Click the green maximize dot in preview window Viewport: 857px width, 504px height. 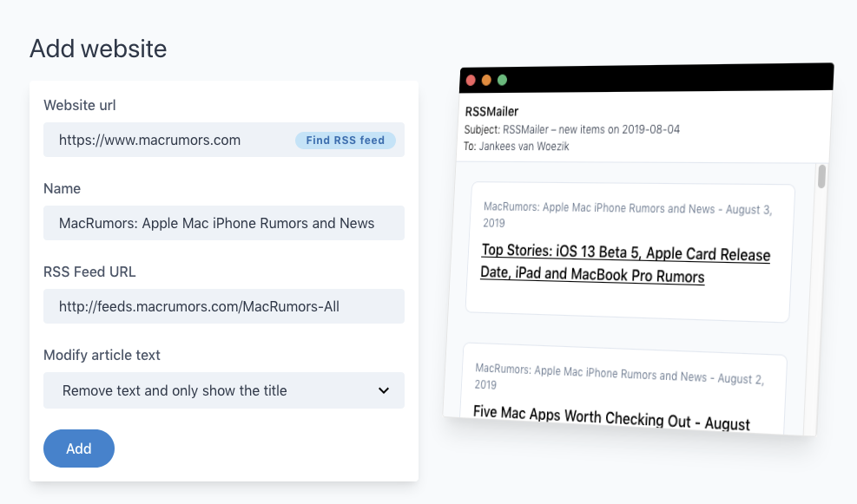502,81
